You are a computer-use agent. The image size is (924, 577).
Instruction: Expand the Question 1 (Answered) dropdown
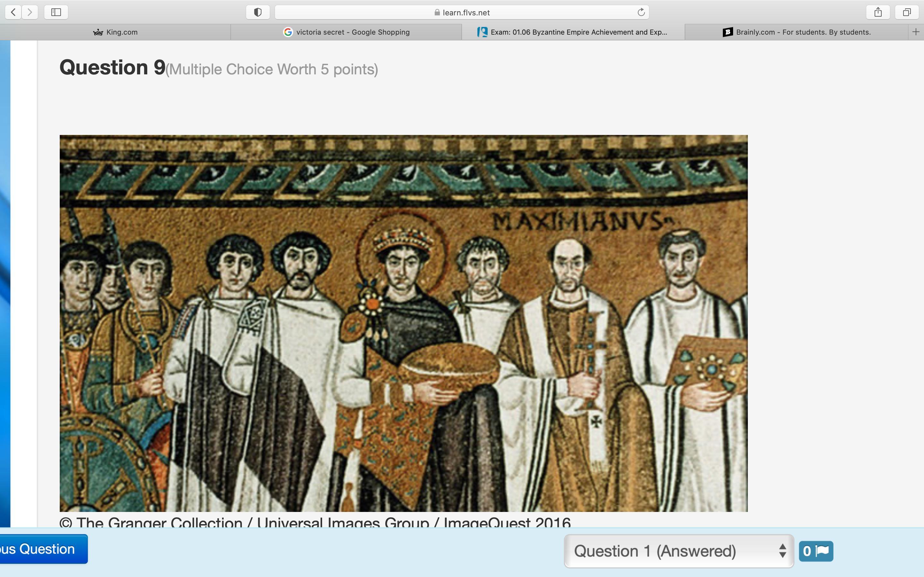(679, 551)
